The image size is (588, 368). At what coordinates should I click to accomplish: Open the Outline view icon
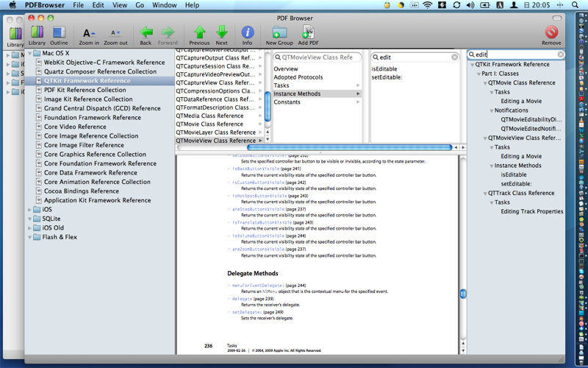pyautogui.click(x=59, y=32)
